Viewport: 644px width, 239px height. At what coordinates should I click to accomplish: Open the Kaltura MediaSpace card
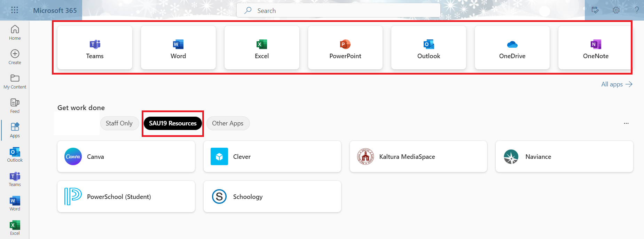(418, 156)
